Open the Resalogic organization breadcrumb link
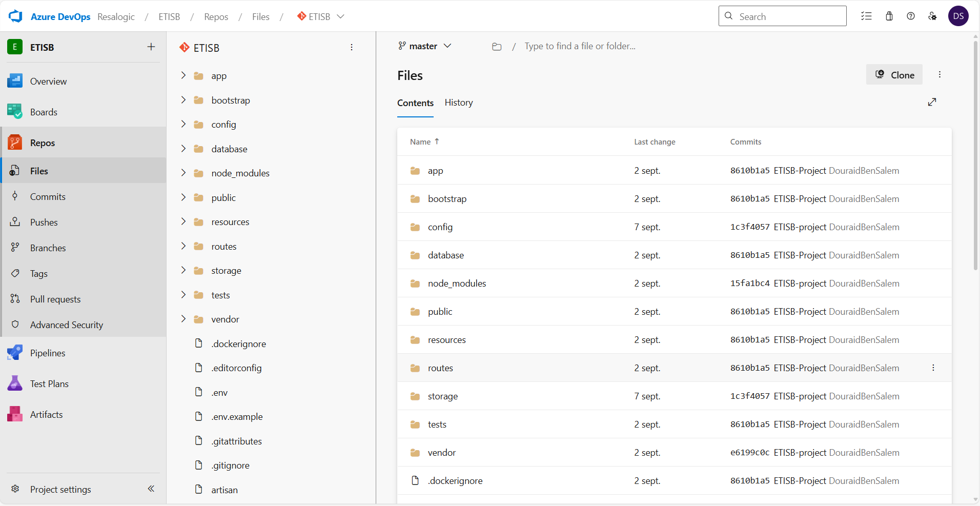This screenshot has width=980, height=506. coord(116,17)
